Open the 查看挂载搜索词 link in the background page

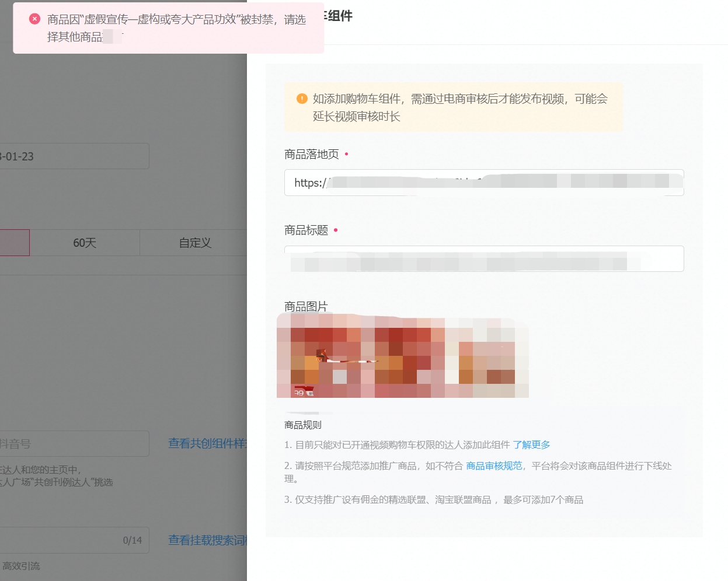click(x=207, y=541)
